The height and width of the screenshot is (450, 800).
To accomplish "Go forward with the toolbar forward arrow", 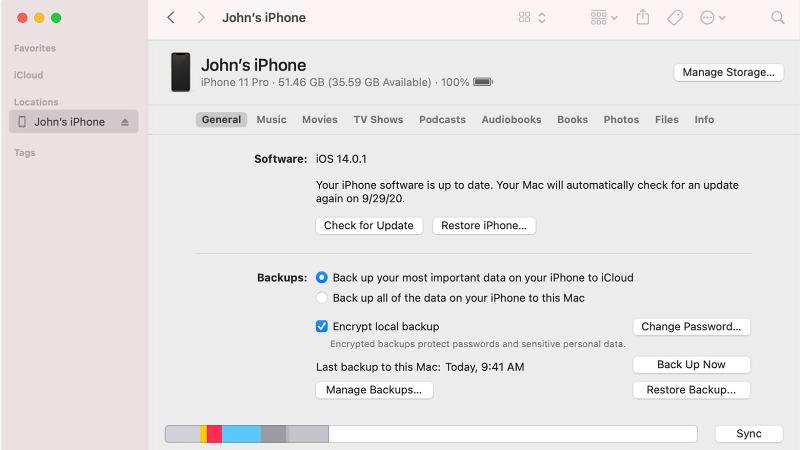I will pos(201,18).
